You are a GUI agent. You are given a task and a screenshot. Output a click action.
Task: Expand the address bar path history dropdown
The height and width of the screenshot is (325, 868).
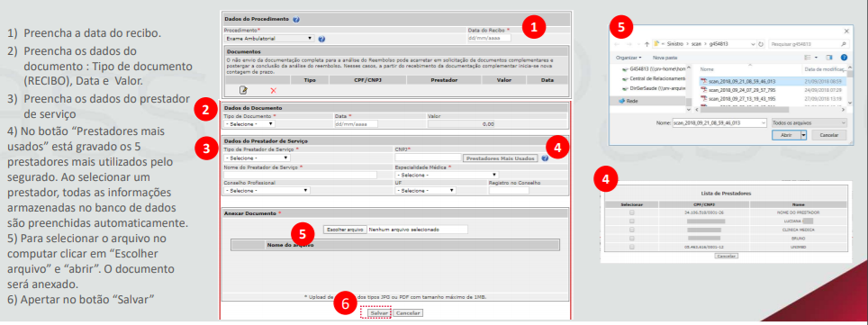[x=753, y=44]
